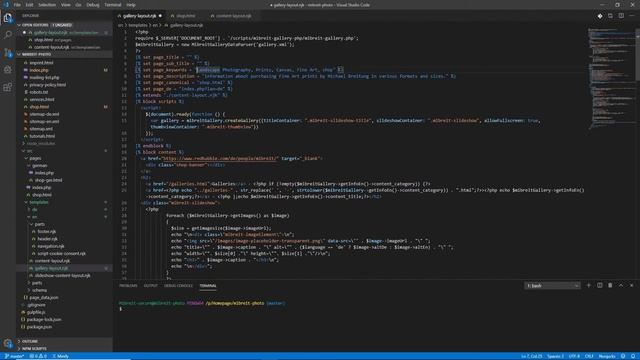Change encoding via UTF-8 status item
Viewport: 640px width, 360px height.
coord(574,356)
